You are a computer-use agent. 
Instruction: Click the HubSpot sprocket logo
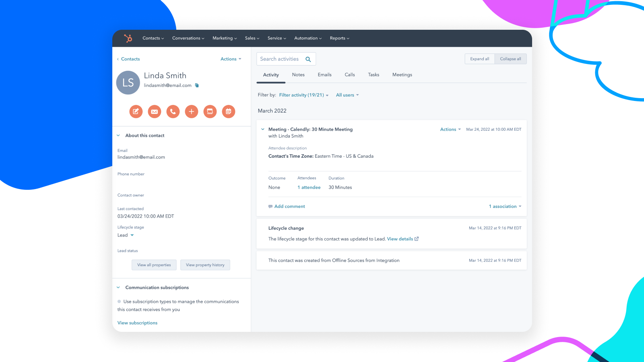coord(128,38)
